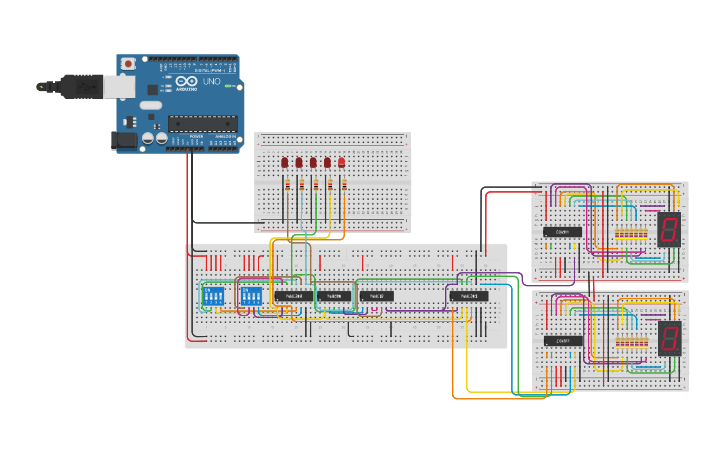Select the fourth red LED from the left
Image resolution: width=725 pixels, height=453 pixels.
click(327, 163)
